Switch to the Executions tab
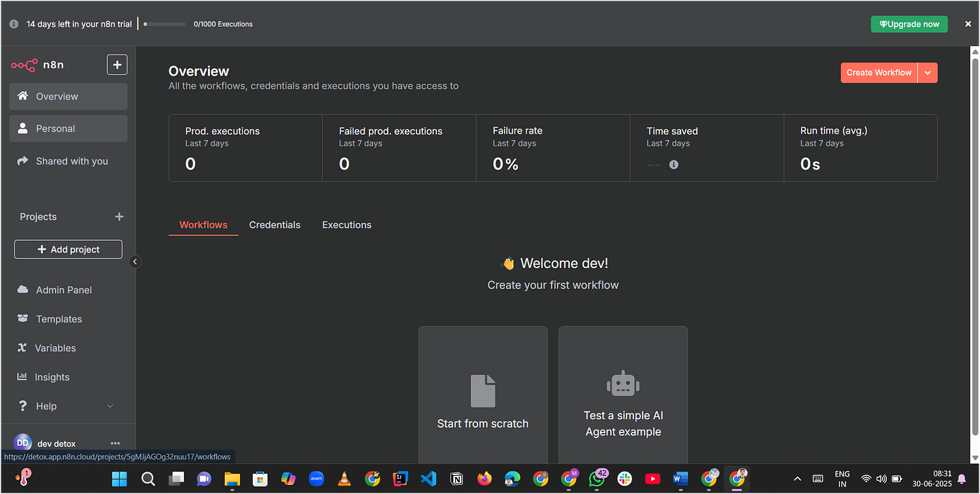The image size is (980, 494). click(346, 225)
